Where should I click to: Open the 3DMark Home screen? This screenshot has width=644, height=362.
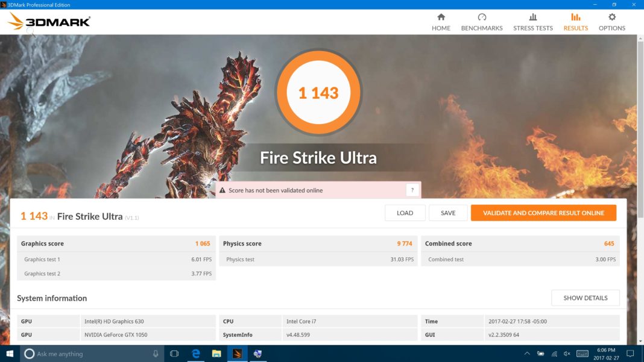click(441, 22)
